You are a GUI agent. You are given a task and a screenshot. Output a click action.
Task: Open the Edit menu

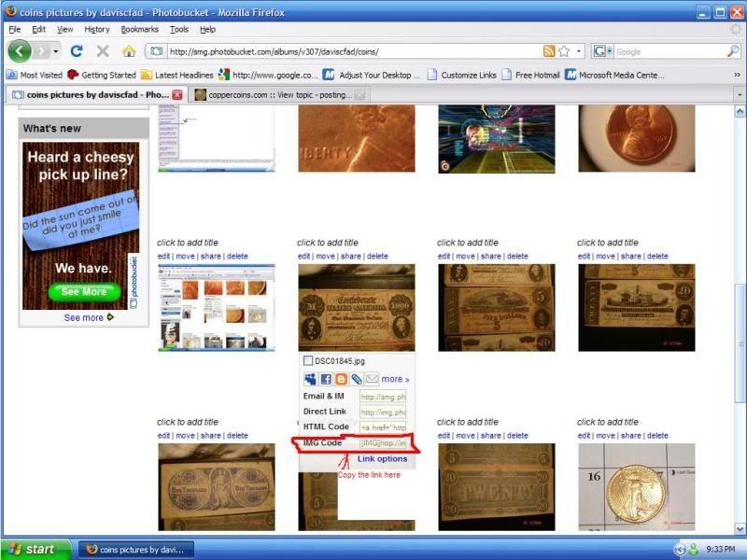[x=38, y=30]
